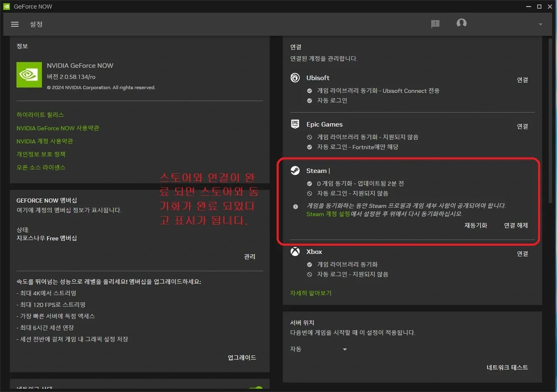Click the Ubisoft logo icon

295,78
